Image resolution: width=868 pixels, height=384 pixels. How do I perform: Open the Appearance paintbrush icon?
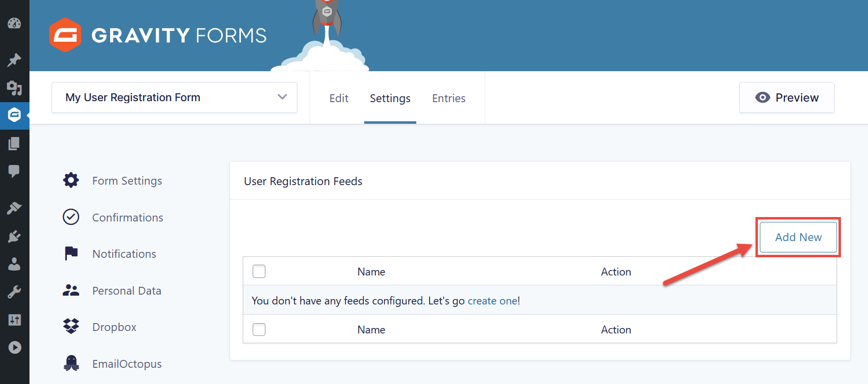pos(14,208)
